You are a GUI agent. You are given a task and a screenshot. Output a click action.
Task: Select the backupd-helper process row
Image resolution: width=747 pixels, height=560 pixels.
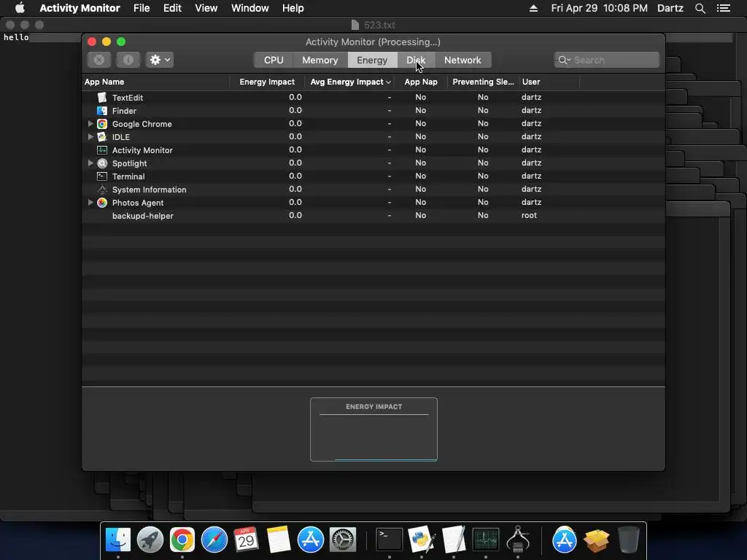pyautogui.click(x=373, y=216)
